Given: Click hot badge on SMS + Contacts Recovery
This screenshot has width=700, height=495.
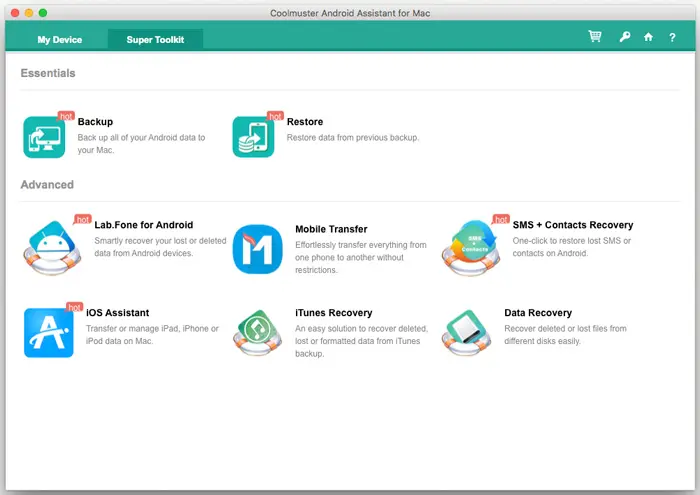Looking at the screenshot, I should (501, 219).
